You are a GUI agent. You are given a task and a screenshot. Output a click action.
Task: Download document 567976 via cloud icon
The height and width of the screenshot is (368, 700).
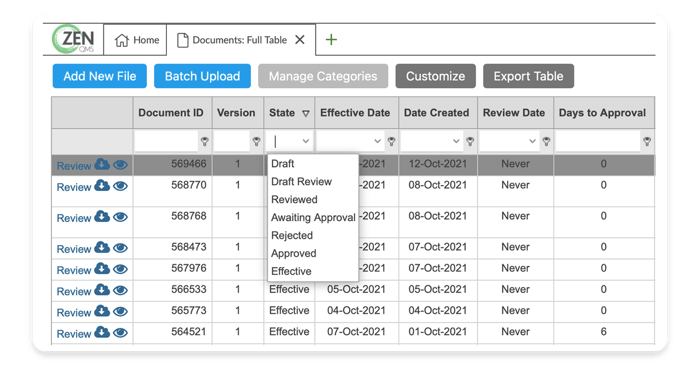tap(102, 268)
